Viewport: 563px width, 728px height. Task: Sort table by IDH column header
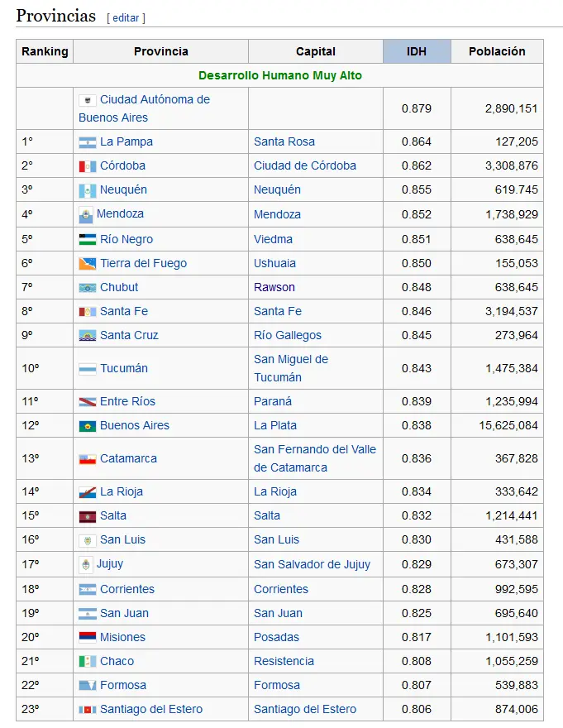[x=417, y=51]
